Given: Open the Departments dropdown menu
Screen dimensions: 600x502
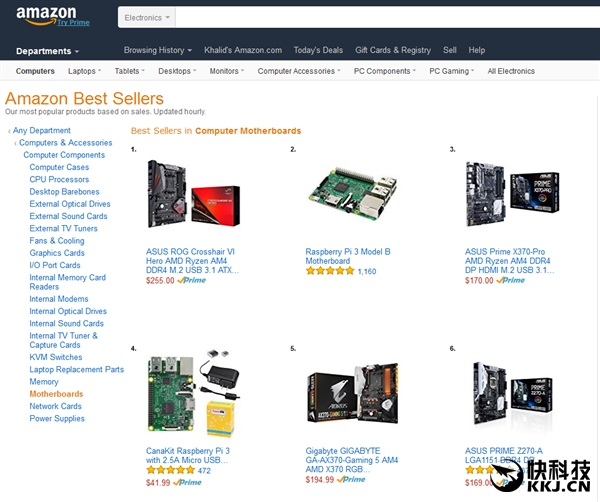Looking at the screenshot, I should [47, 51].
